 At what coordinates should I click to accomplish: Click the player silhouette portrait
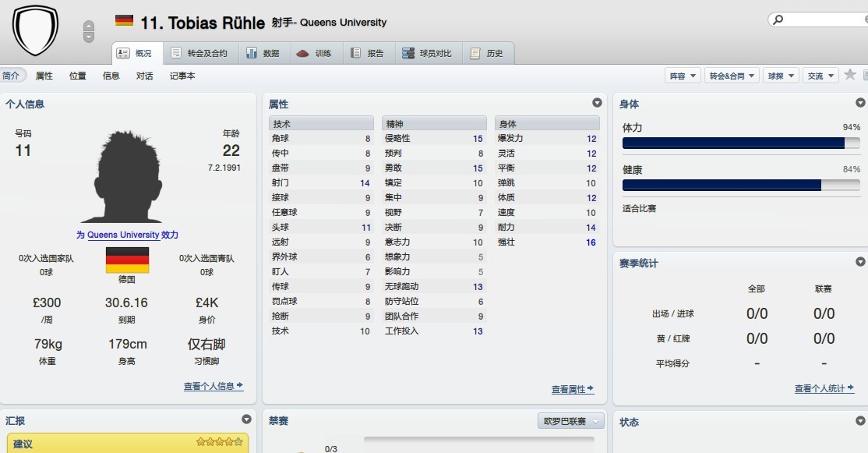click(x=127, y=178)
